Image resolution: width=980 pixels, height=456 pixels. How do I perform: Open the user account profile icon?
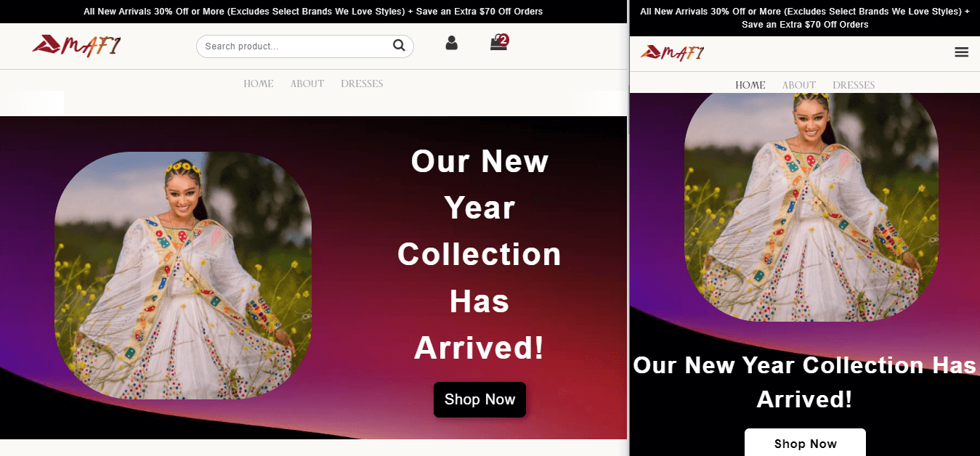(451, 43)
